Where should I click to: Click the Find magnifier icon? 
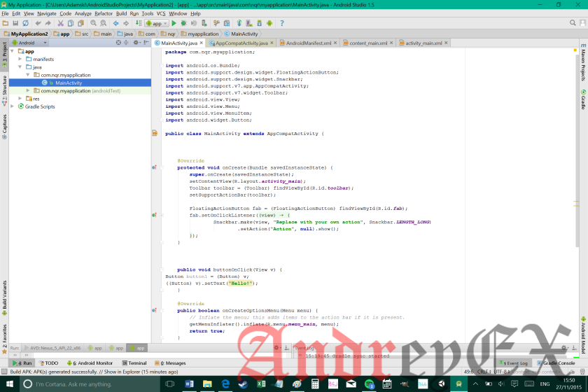[93, 23]
